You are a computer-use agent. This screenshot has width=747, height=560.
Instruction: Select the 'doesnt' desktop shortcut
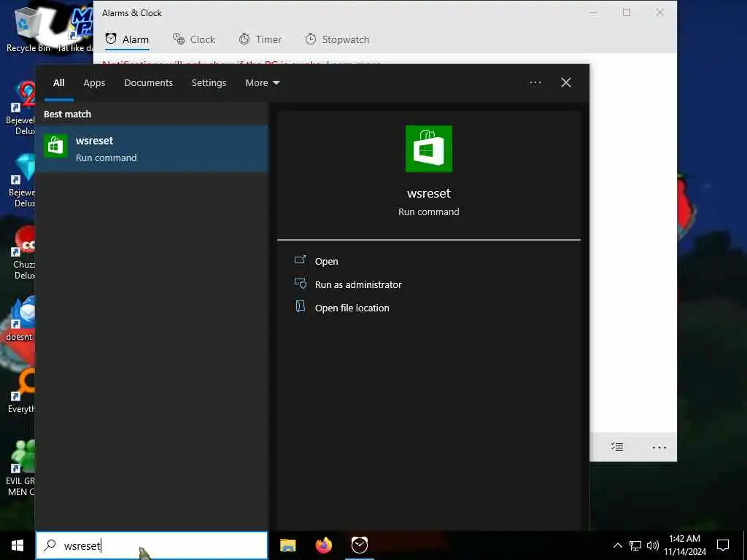(20, 319)
